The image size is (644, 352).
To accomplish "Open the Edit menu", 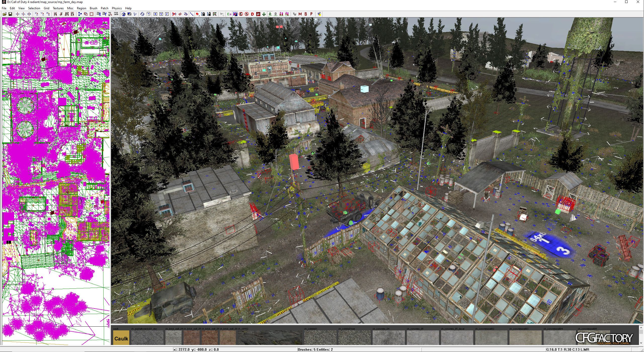I will (x=12, y=8).
